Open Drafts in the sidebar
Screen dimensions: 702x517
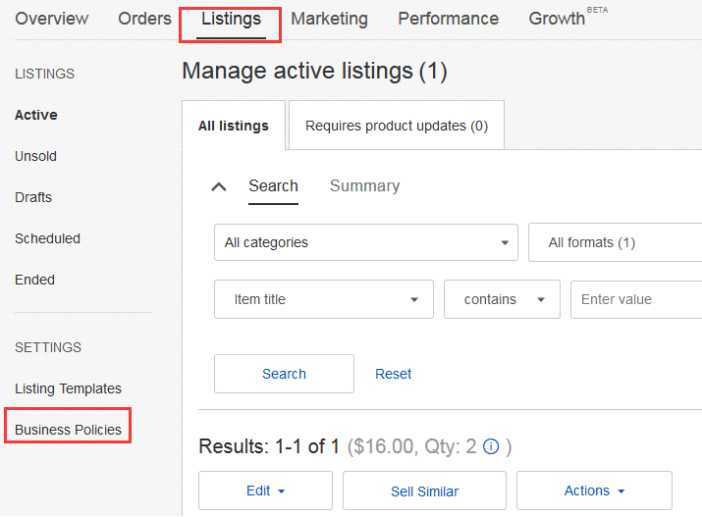point(33,197)
